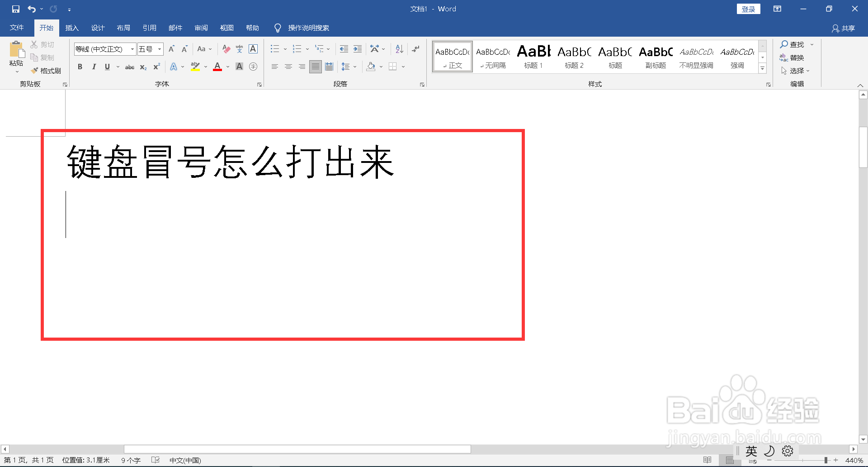Select the subscript tool

click(x=143, y=67)
